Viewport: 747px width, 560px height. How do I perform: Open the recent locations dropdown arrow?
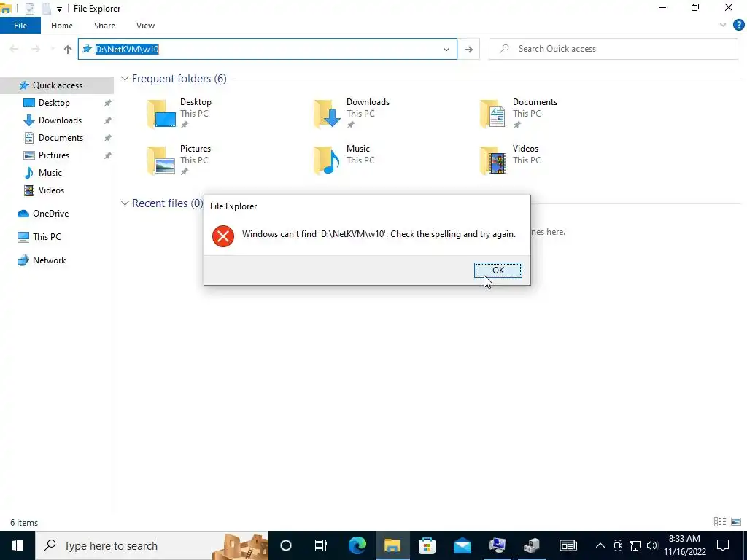[x=53, y=49]
